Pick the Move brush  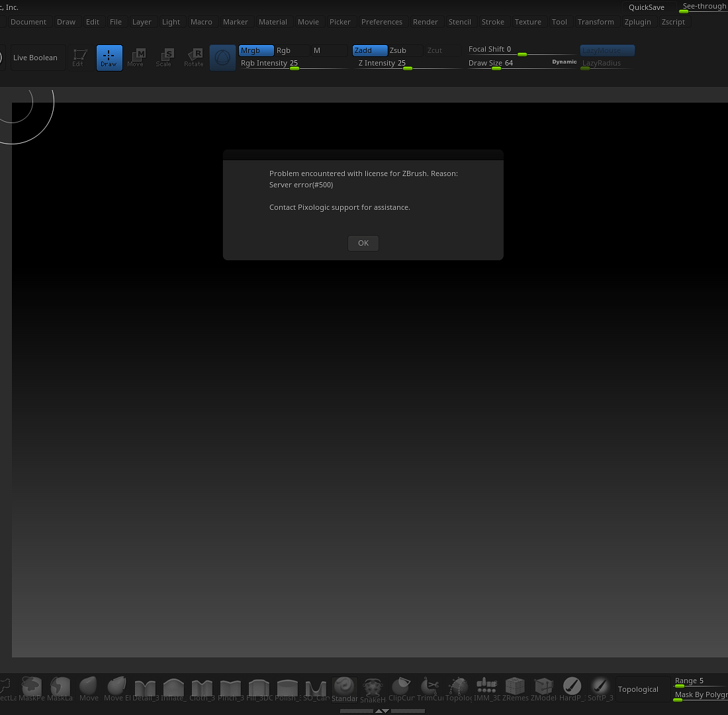(x=88, y=689)
